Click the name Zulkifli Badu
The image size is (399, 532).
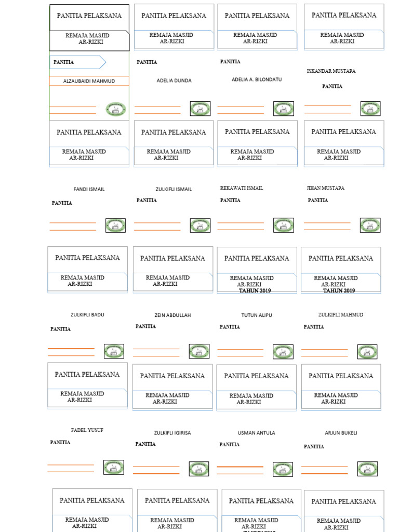coord(87,315)
